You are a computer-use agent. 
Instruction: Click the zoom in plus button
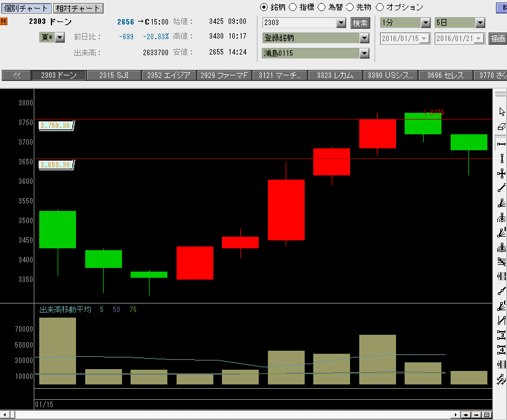click(x=466, y=415)
